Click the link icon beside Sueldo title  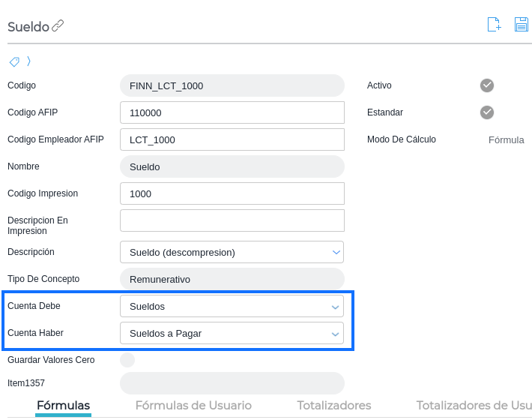pos(58,26)
